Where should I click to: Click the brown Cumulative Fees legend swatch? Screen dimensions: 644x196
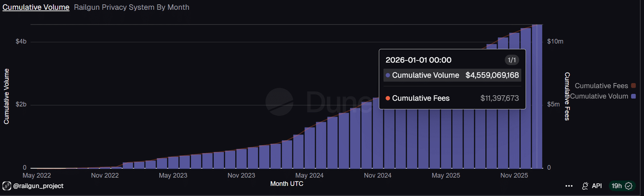pyautogui.click(x=634, y=85)
